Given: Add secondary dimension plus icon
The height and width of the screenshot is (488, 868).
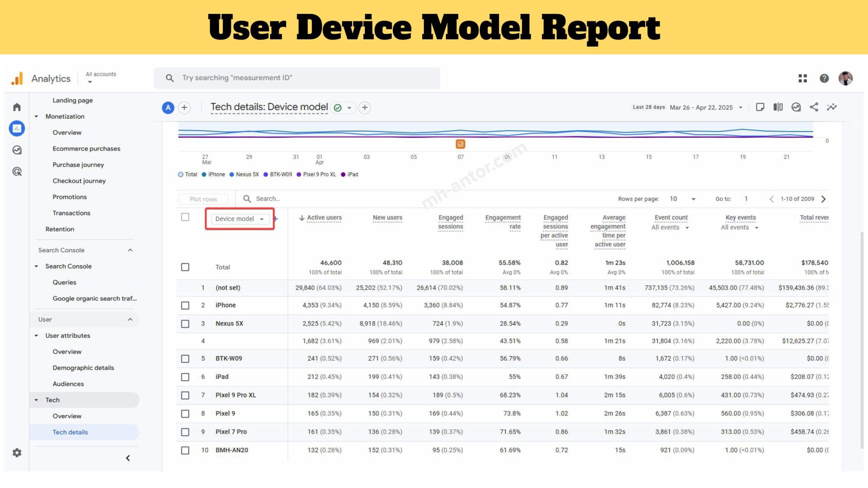Looking at the screenshot, I should click(276, 219).
